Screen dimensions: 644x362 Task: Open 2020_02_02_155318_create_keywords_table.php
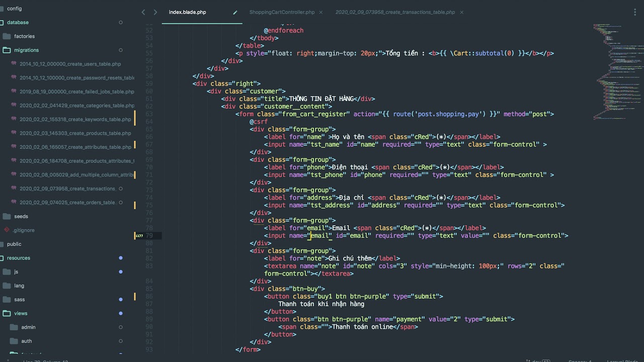[x=75, y=119]
